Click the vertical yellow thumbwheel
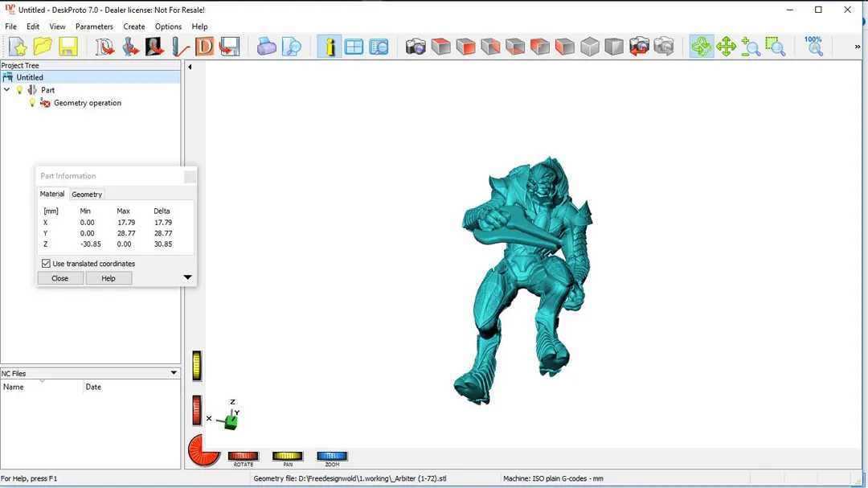This screenshot has height=488, width=868. 197,366
